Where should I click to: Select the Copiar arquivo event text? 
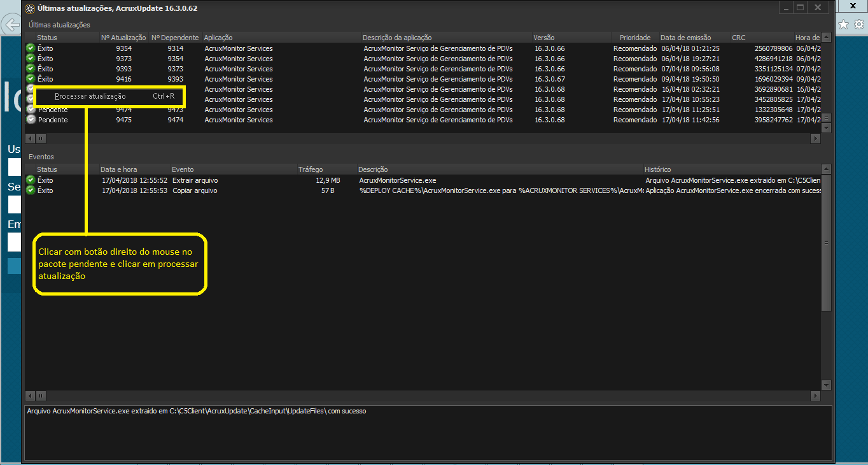195,190
